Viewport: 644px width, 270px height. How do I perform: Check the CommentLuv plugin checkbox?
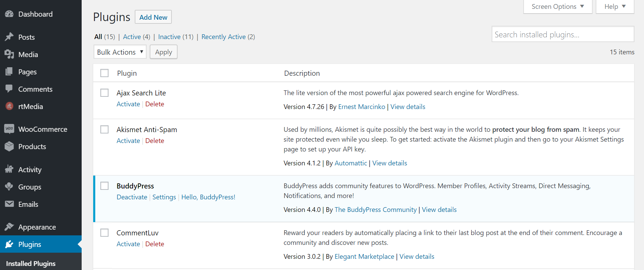click(x=104, y=233)
